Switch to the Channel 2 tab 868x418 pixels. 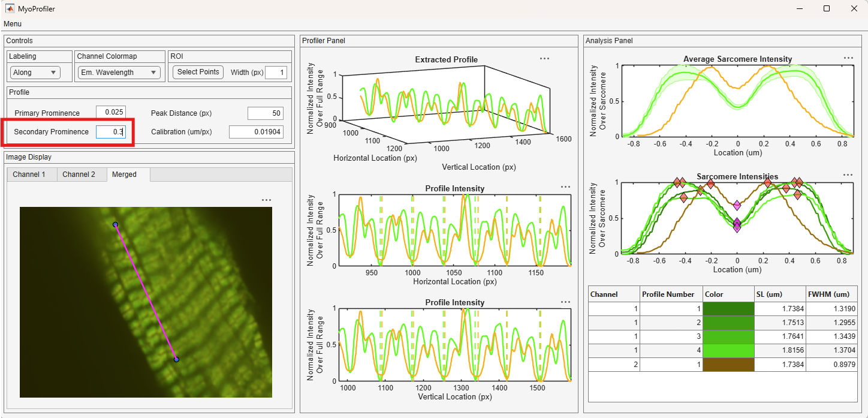click(x=79, y=175)
